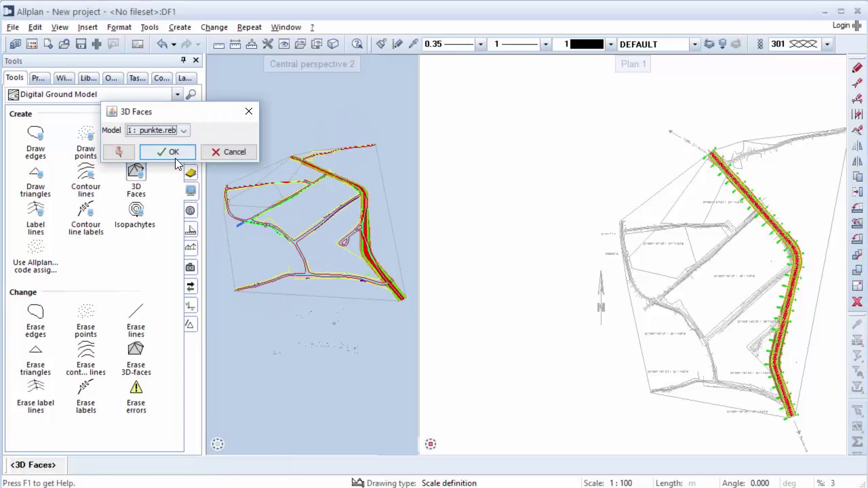Viewport: 868px width, 488px height.
Task: Click the view settings icon at bottom of perspective viewport
Action: point(218,444)
